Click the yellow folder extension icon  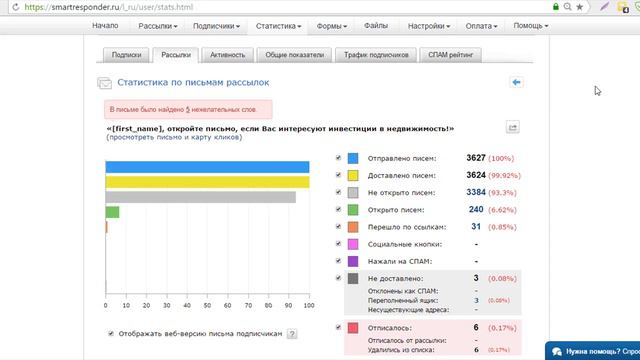[x=622, y=7]
